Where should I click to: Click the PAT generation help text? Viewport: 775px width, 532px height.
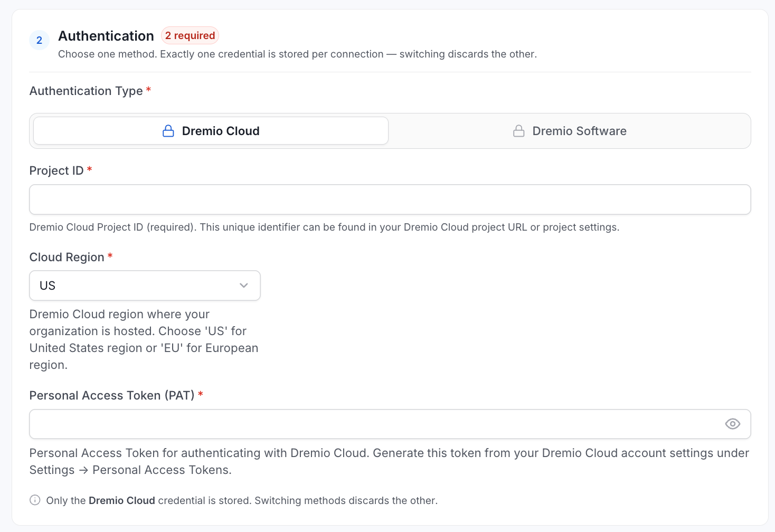[x=390, y=461]
